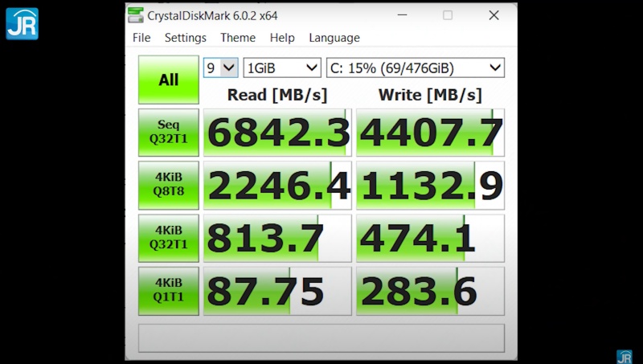This screenshot has width=643, height=364.
Task: Open the drive selector showing C: 15%
Action: (415, 67)
